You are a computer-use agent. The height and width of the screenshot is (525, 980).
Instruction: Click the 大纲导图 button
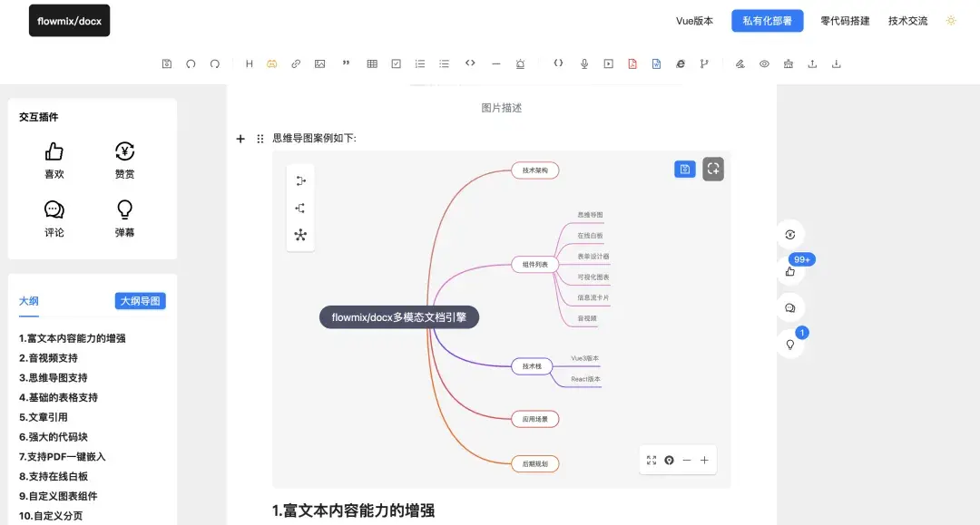click(x=140, y=301)
